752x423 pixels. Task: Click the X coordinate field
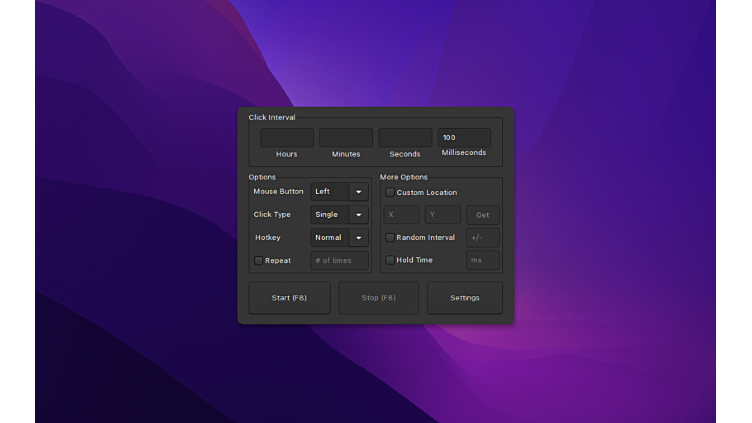coord(402,215)
